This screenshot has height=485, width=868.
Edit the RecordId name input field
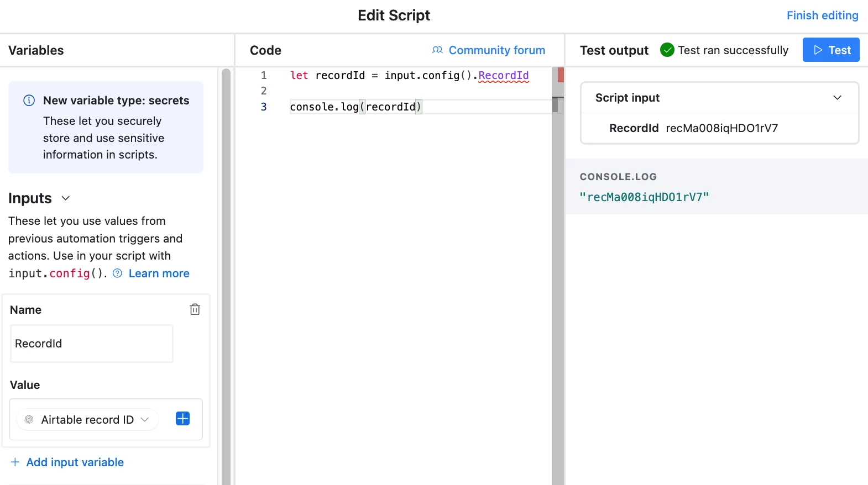click(92, 344)
